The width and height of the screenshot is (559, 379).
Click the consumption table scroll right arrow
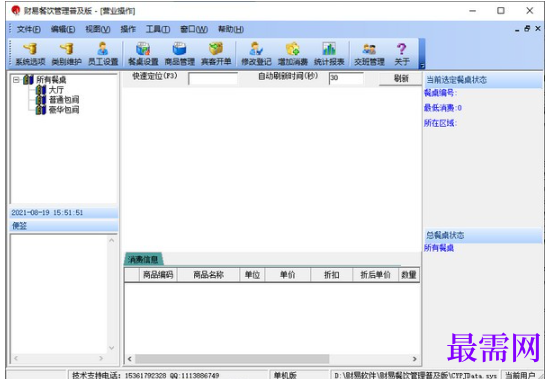coord(415,359)
